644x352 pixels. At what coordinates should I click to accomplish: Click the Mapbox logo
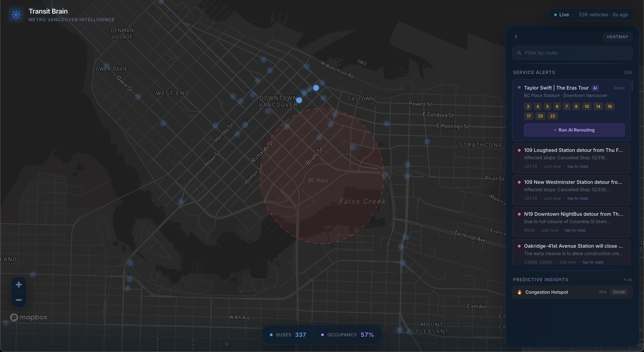(28, 317)
